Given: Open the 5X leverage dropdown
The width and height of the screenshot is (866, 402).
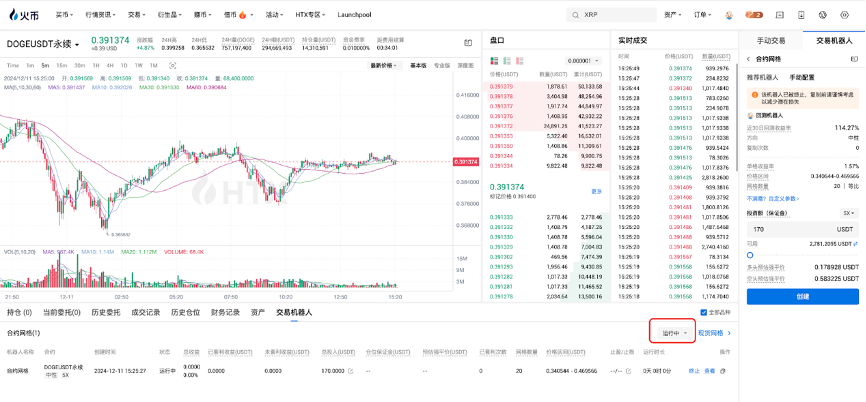Looking at the screenshot, I should (x=848, y=213).
